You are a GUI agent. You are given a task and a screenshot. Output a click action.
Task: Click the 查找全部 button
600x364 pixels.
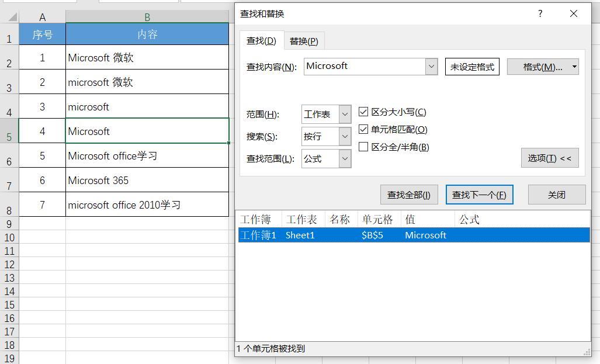(409, 195)
